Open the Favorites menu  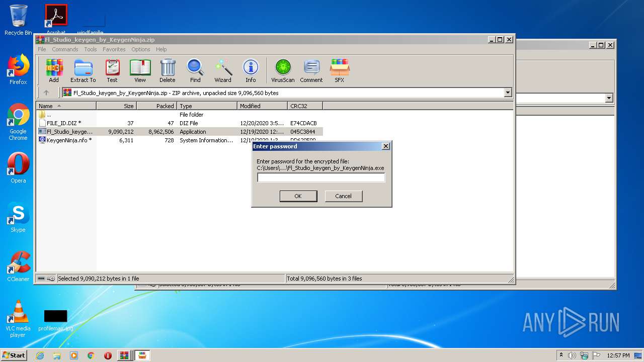coord(114,49)
